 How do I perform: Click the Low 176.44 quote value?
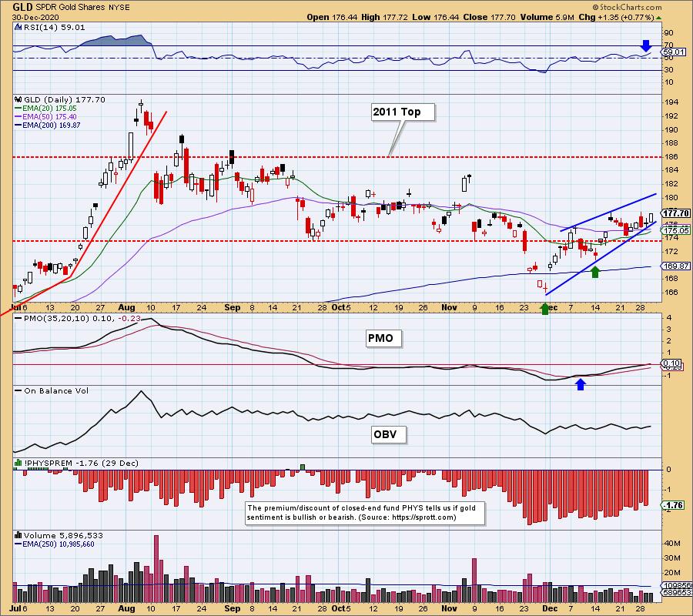tap(435, 17)
